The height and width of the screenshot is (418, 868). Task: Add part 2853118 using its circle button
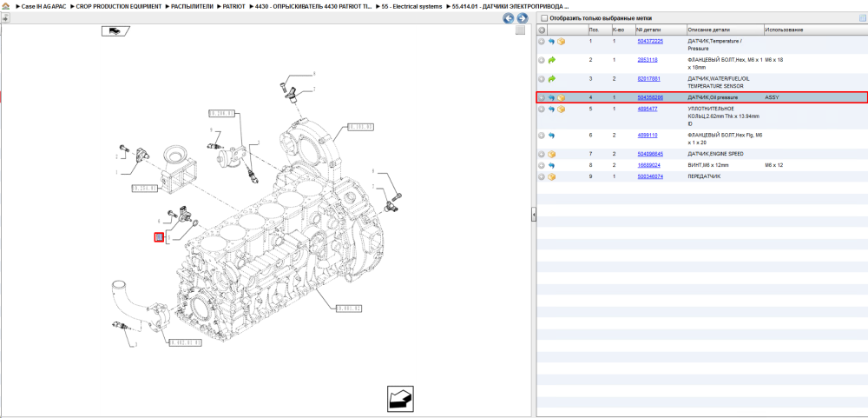pos(542,60)
